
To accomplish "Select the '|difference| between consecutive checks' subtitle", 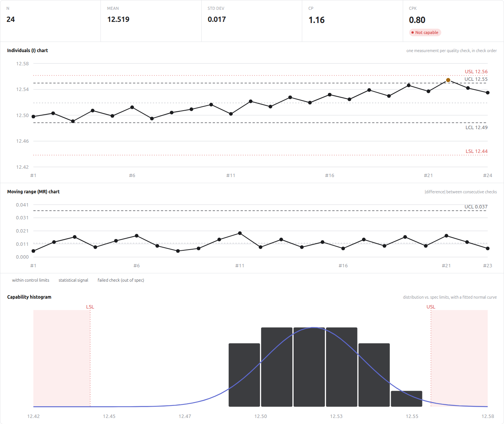I will pyautogui.click(x=461, y=192).
